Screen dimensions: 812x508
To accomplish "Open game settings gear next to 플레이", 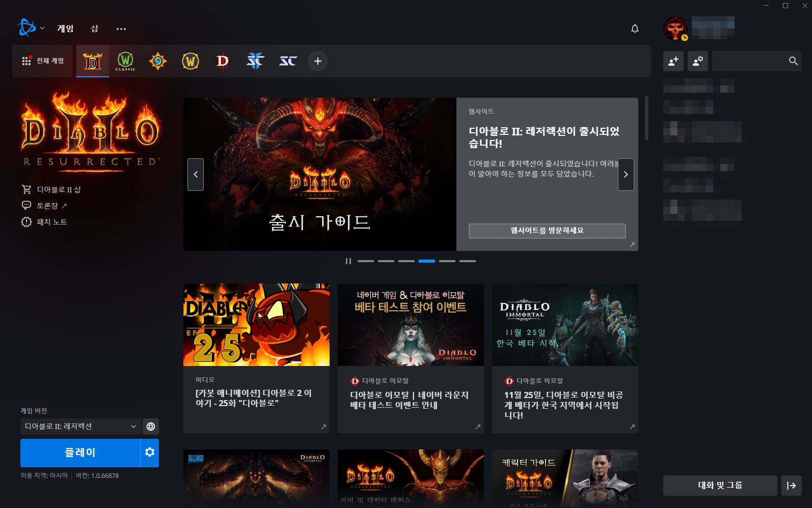I will tap(150, 453).
